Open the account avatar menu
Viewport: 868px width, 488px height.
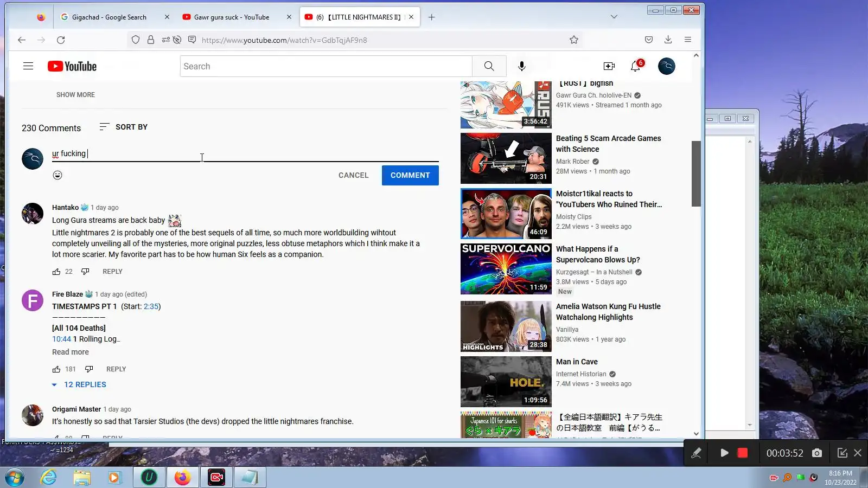click(x=666, y=66)
